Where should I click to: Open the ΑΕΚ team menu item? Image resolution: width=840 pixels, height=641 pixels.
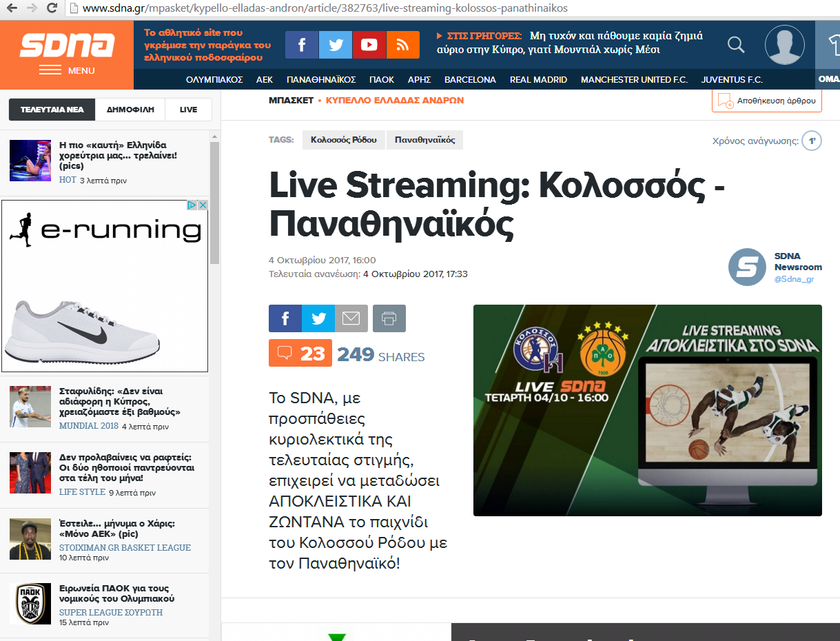pyautogui.click(x=265, y=79)
